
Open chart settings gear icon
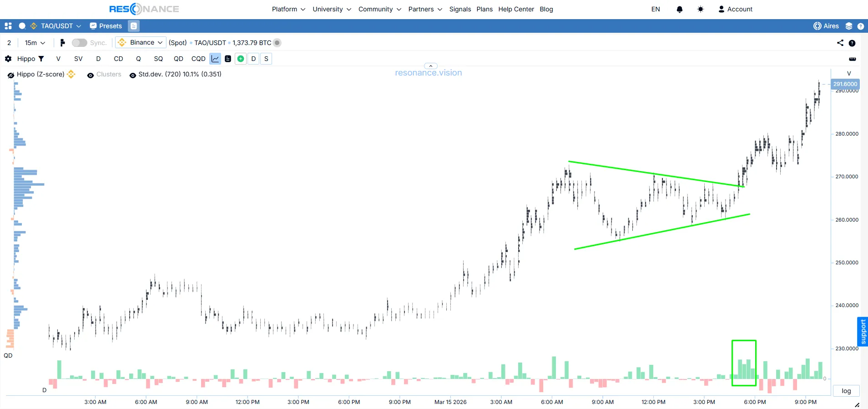(x=8, y=59)
